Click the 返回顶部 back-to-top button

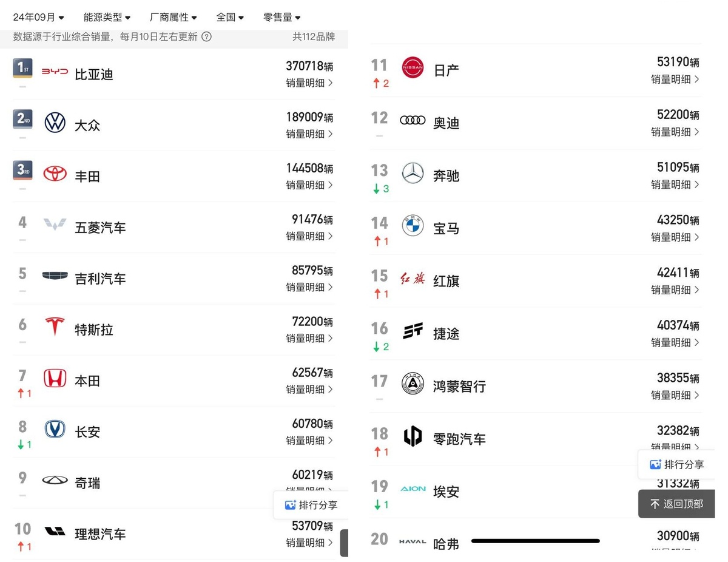click(676, 504)
